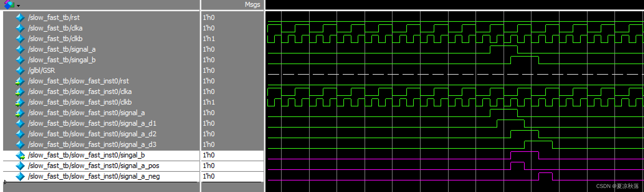This screenshot has width=644, height=192.
Task: Click the icon beside /glbl/GSR
Action: click(20, 71)
